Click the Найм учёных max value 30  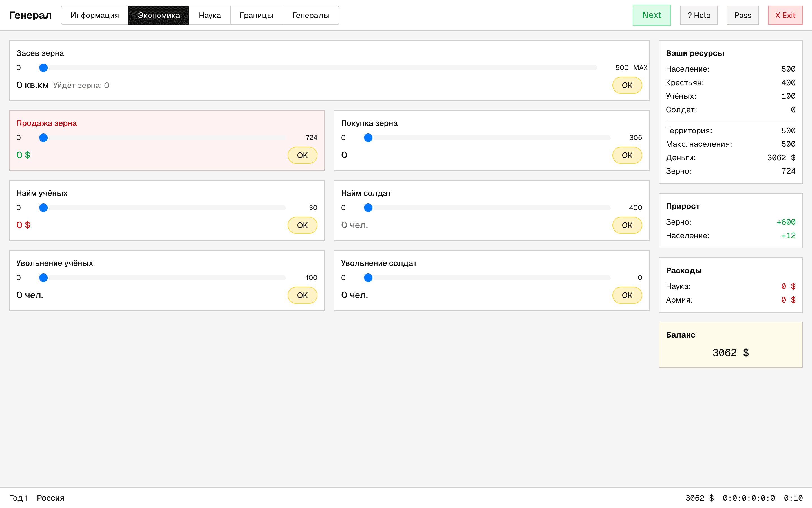pyautogui.click(x=313, y=208)
